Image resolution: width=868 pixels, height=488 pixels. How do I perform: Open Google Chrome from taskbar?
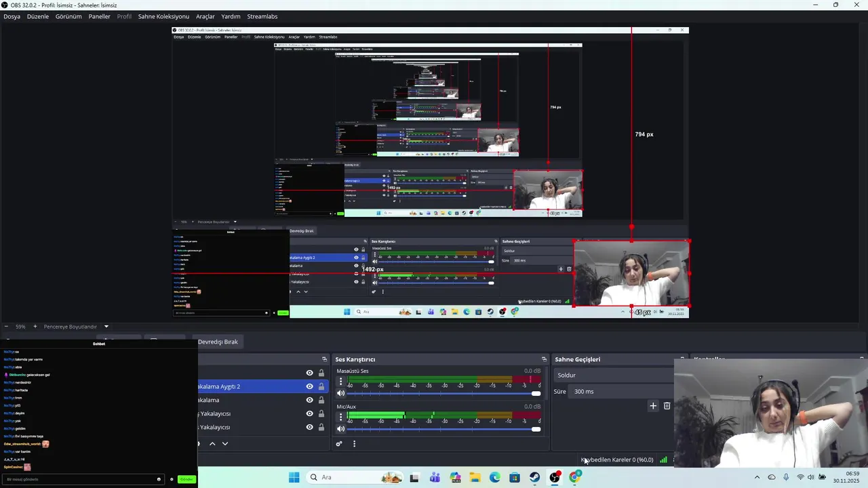[x=575, y=477]
